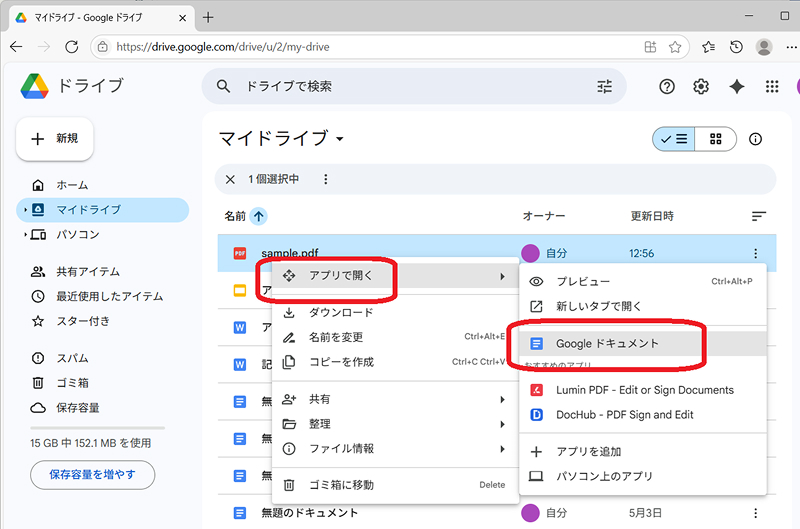Click the 新規 button
The image size is (800, 529).
[55, 139]
